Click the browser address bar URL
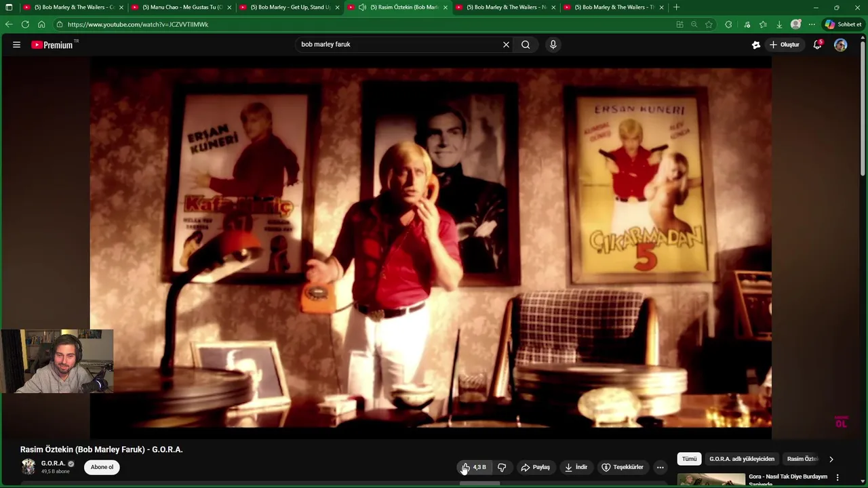The width and height of the screenshot is (868, 488). pyautogui.click(x=138, y=24)
